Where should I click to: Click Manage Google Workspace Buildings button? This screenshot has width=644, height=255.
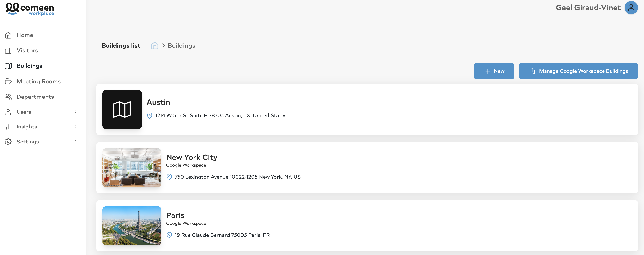(578, 71)
